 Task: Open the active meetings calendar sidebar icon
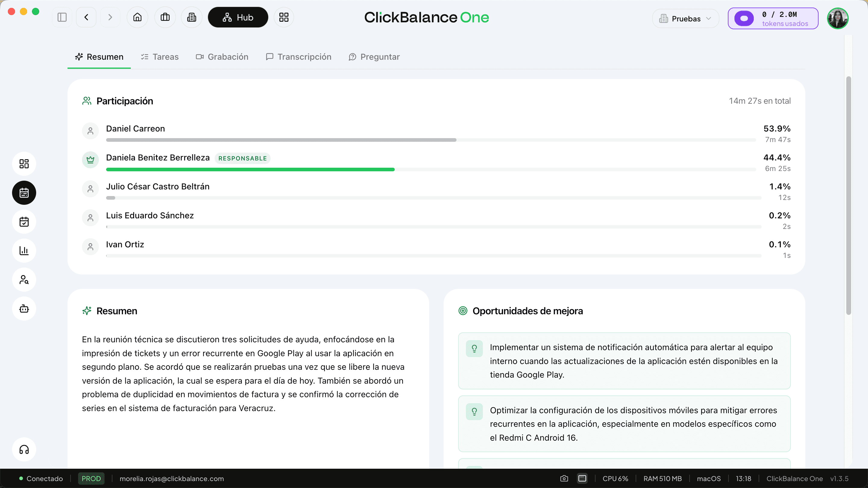tap(24, 193)
